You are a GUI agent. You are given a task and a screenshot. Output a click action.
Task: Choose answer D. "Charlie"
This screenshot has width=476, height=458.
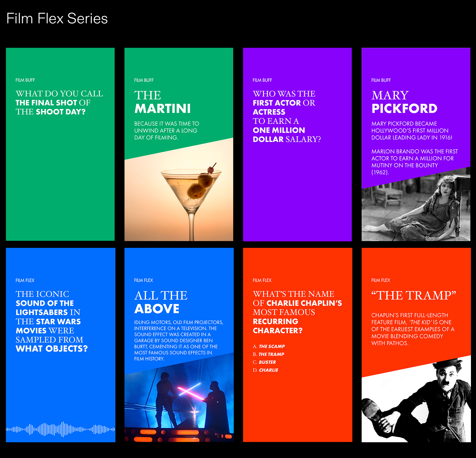[x=266, y=370]
